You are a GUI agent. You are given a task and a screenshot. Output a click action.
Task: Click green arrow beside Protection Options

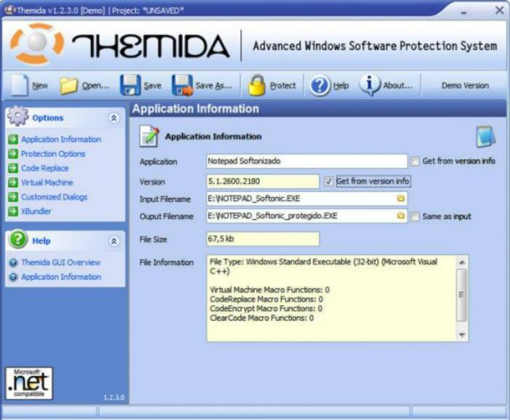click(x=13, y=153)
